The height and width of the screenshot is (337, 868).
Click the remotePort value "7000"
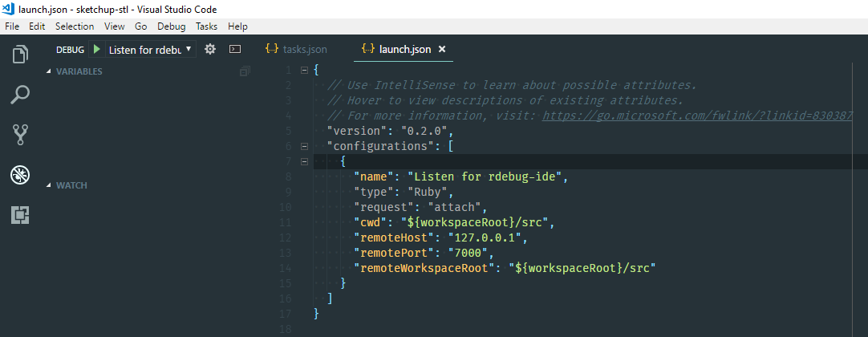click(465, 253)
